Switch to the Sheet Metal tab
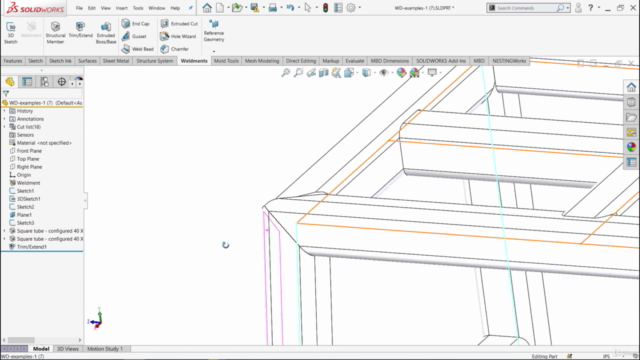640x360 pixels. click(x=116, y=61)
